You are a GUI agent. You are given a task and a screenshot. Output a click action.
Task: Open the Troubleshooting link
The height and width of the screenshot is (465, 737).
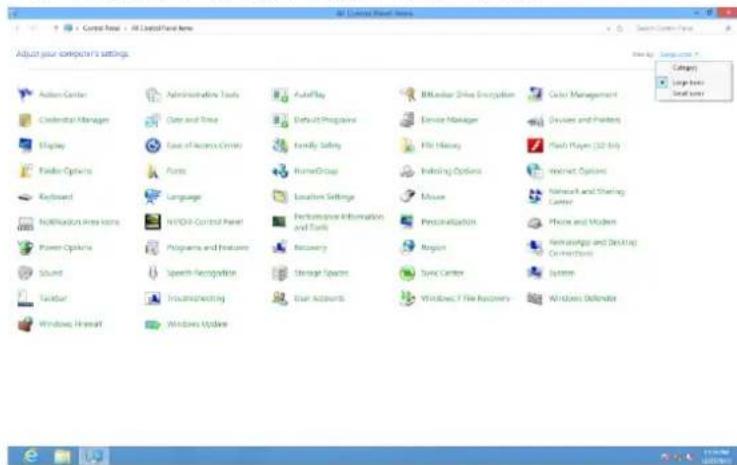pyautogui.click(x=196, y=298)
